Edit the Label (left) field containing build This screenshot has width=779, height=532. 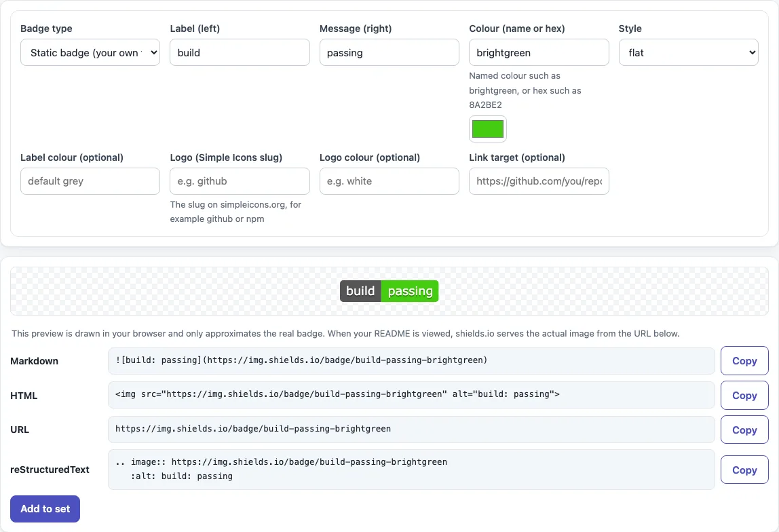[240, 52]
